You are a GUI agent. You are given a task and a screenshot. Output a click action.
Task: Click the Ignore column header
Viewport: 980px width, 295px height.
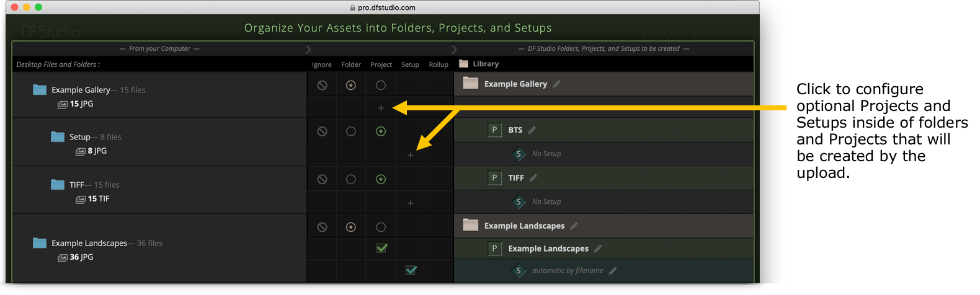(x=322, y=64)
